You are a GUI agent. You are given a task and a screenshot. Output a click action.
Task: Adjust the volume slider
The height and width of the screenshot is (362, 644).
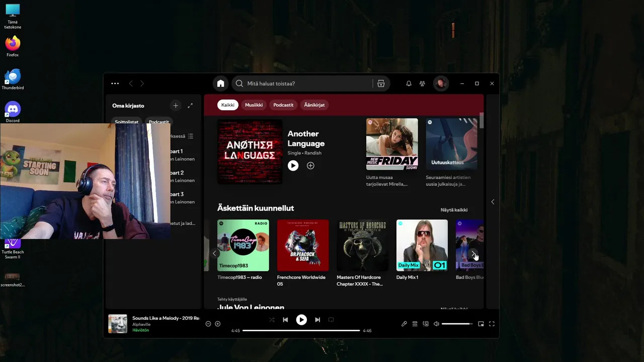(x=457, y=324)
